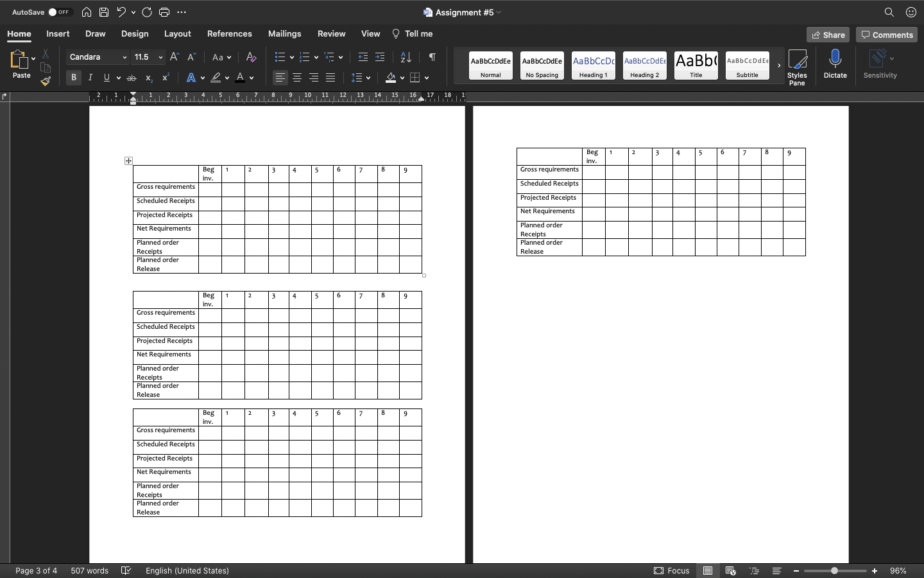Expand multilevel list options
The width and height of the screenshot is (924, 578).
[x=341, y=57]
